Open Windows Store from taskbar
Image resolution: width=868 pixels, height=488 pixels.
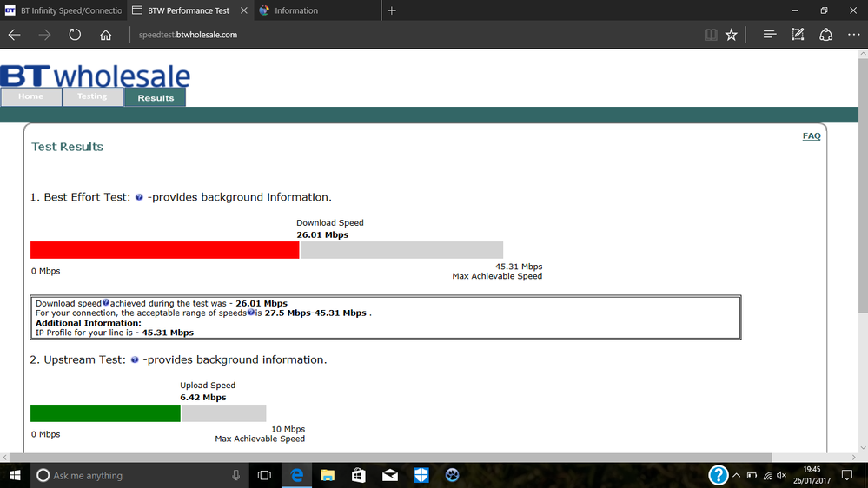click(x=359, y=475)
